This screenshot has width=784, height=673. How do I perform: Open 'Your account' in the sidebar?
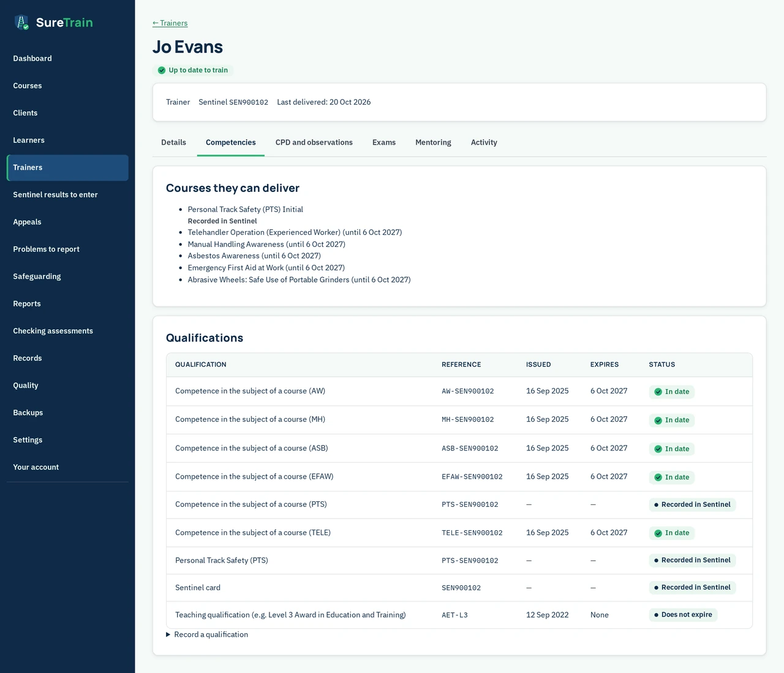tap(67, 468)
